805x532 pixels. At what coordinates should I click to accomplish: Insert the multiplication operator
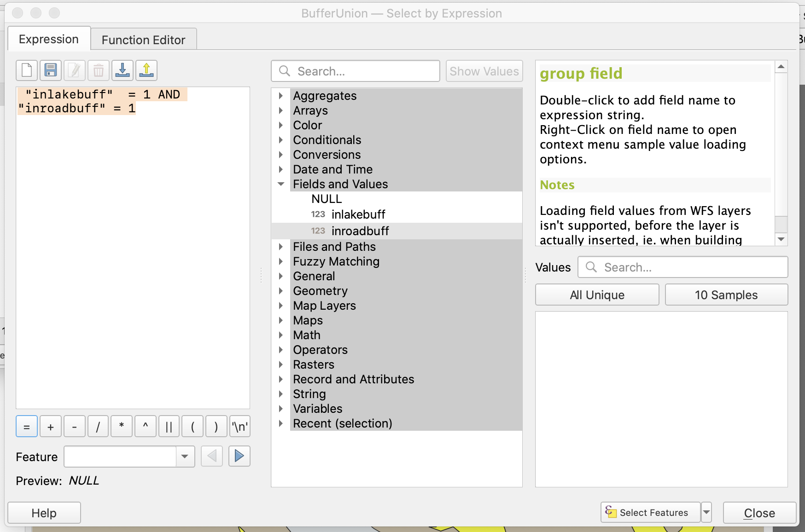[x=122, y=427]
